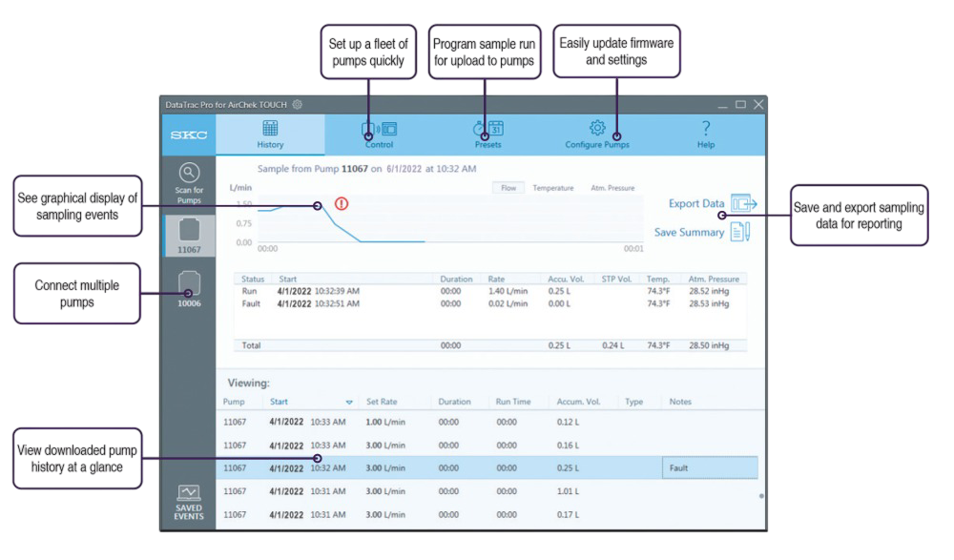Select history row with 0.12 L volume

coord(490,422)
